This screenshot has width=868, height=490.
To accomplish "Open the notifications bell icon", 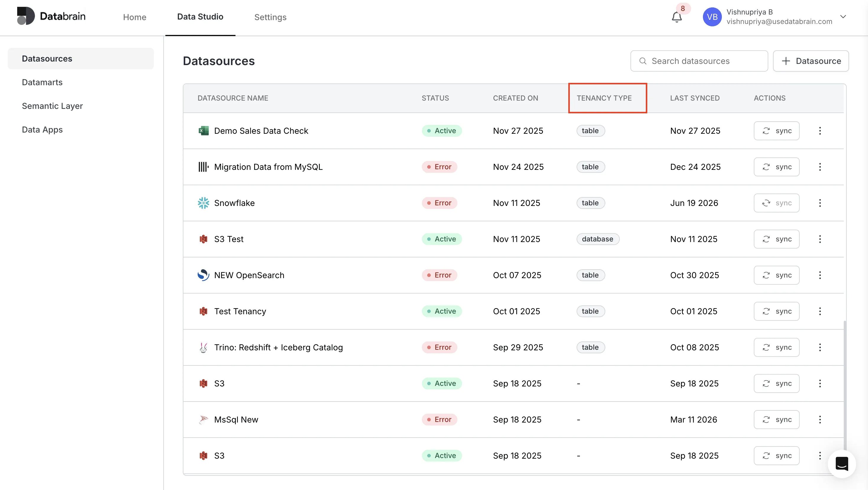I will [677, 17].
